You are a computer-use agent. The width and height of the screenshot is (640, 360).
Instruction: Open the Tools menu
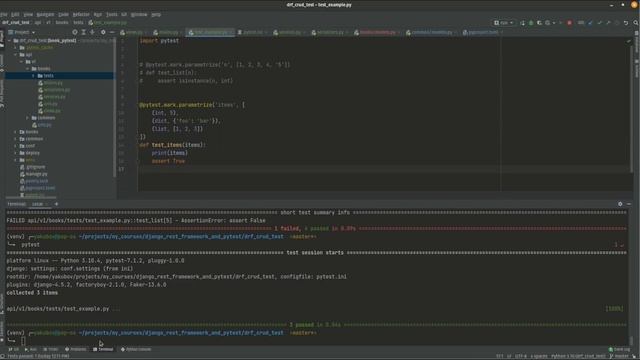pyautogui.click(x=111, y=14)
